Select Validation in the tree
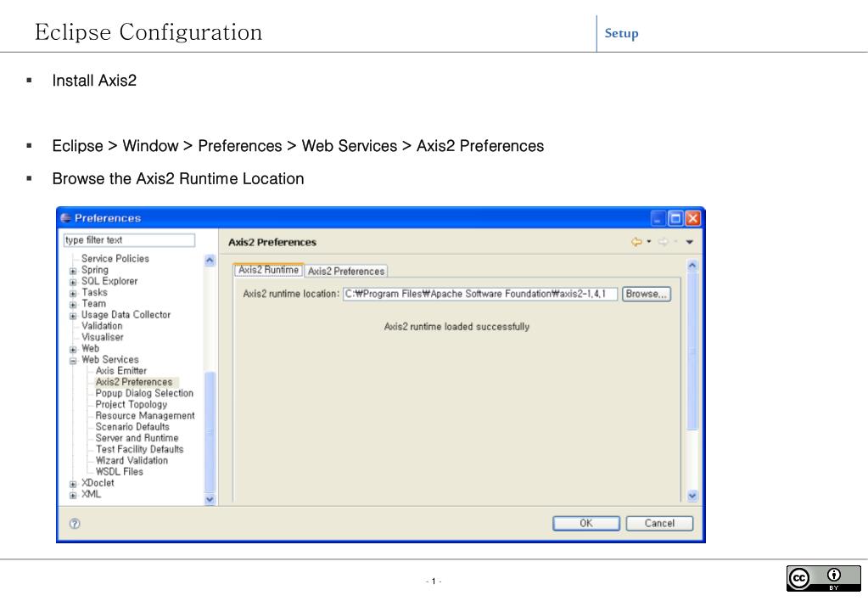This screenshot has height=601, width=868. pyautogui.click(x=102, y=326)
